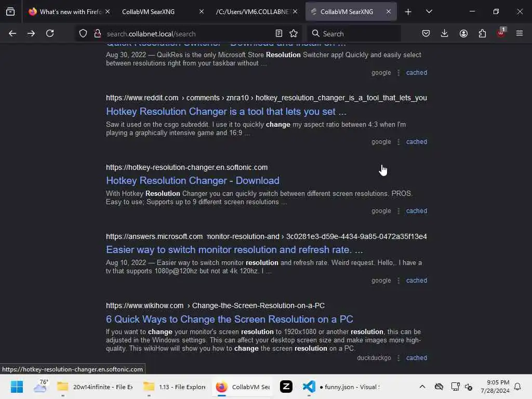This screenshot has width=532, height=399.
Task: Open the Firefox account menu
Action: pos(463,33)
